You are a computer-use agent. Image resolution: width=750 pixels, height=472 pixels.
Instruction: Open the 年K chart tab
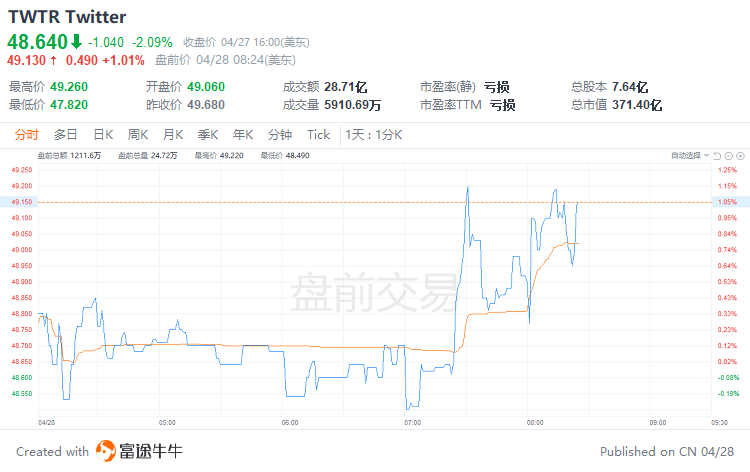[x=243, y=135]
